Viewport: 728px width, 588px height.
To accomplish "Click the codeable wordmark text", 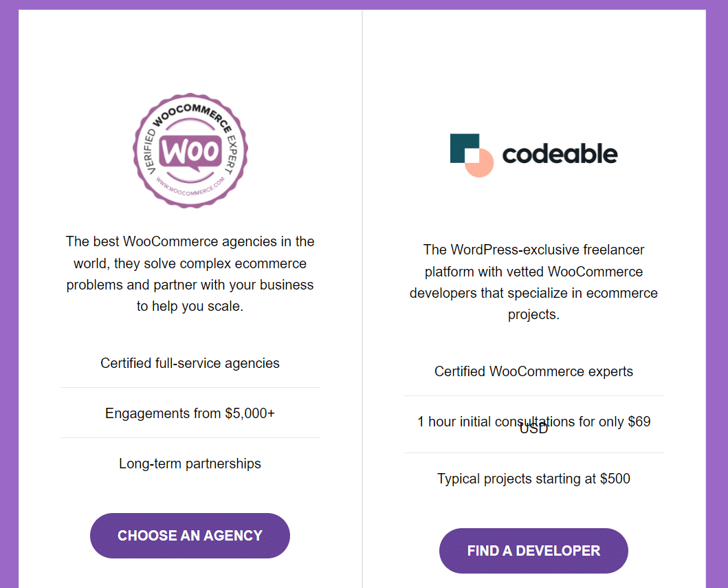I will 560,154.
